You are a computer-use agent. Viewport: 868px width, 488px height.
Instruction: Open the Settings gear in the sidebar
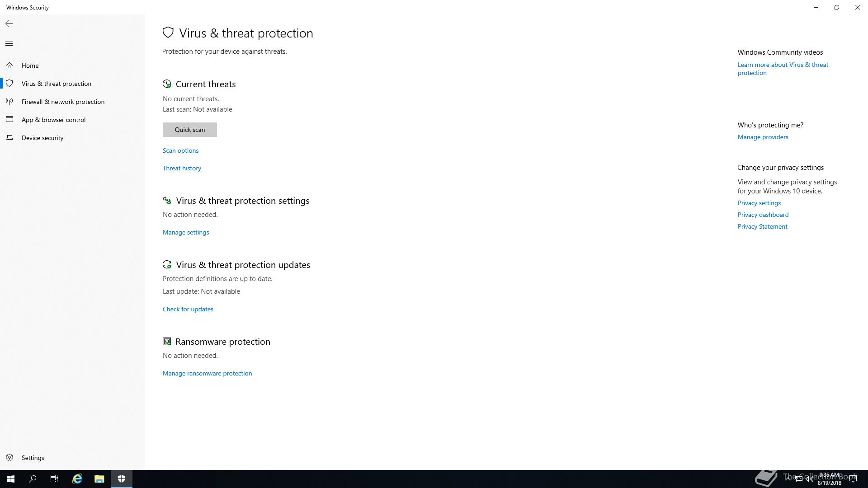[x=9, y=457]
